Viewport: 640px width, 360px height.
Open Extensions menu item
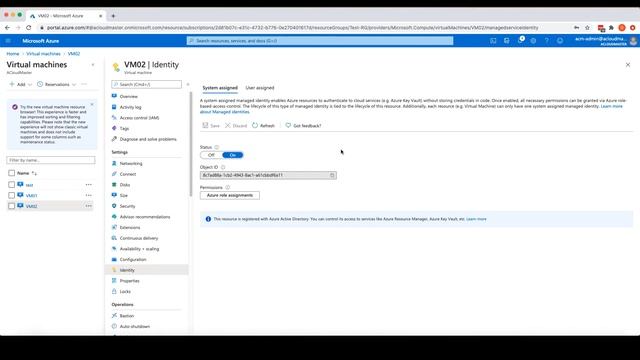[130, 227]
